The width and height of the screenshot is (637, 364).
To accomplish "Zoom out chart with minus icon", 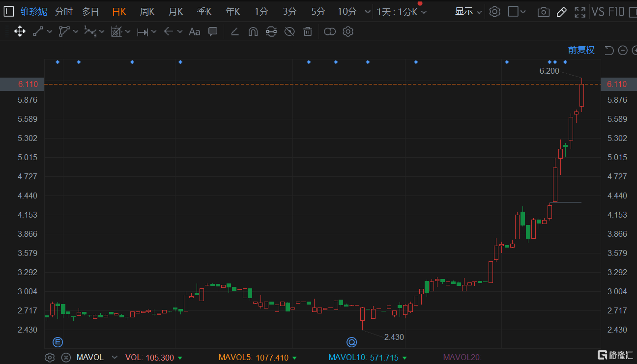I will [623, 50].
